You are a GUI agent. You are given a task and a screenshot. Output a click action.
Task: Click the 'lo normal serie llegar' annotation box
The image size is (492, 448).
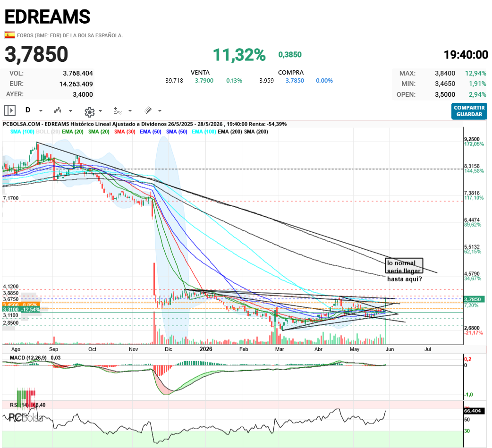pos(404,266)
